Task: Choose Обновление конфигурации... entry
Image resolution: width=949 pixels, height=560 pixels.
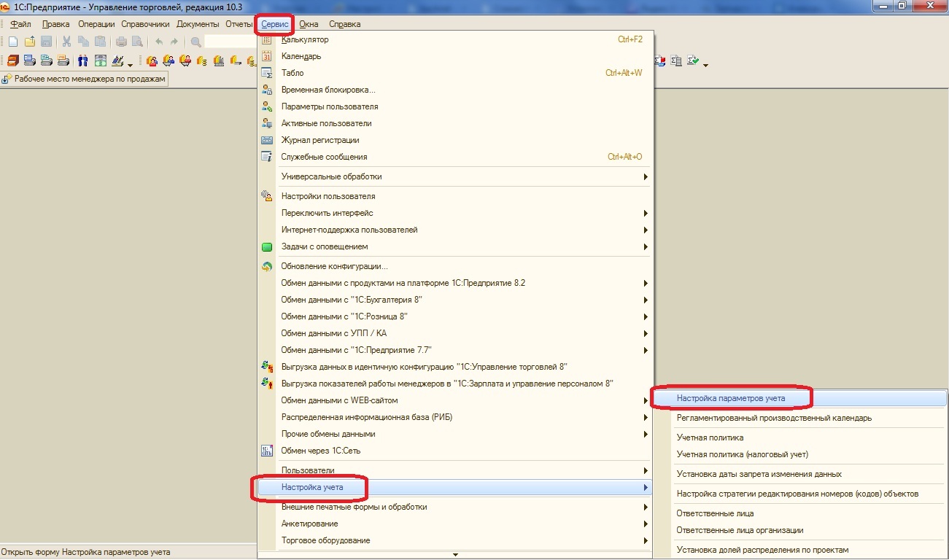Action: coord(456,266)
